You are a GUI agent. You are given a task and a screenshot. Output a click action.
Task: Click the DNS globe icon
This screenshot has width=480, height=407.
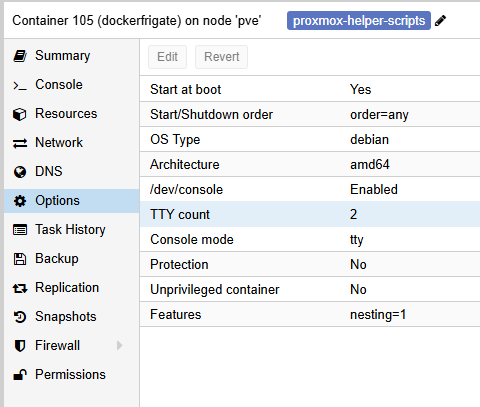click(20, 172)
